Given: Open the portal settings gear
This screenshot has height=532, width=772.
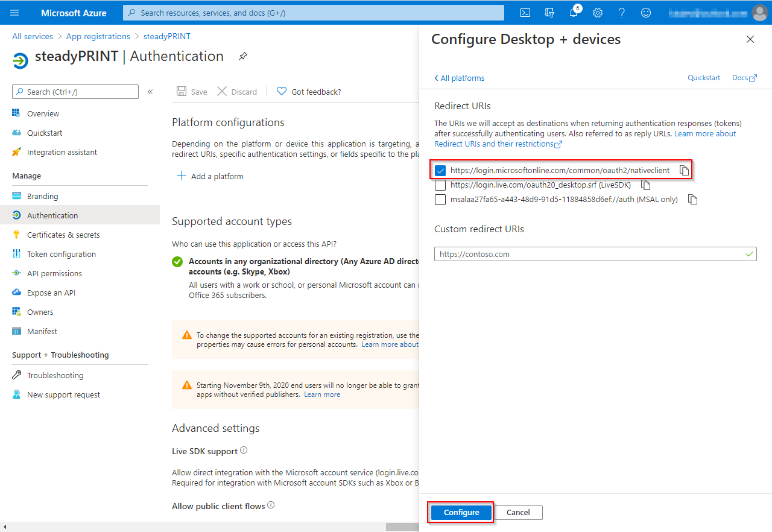Looking at the screenshot, I should [x=598, y=13].
